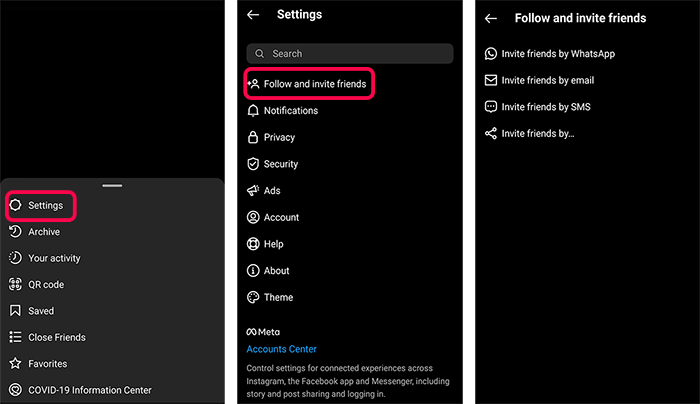This screenshot has height=404, width=700.
Task: Open the Accounts Center link
Action: [281, 349]
